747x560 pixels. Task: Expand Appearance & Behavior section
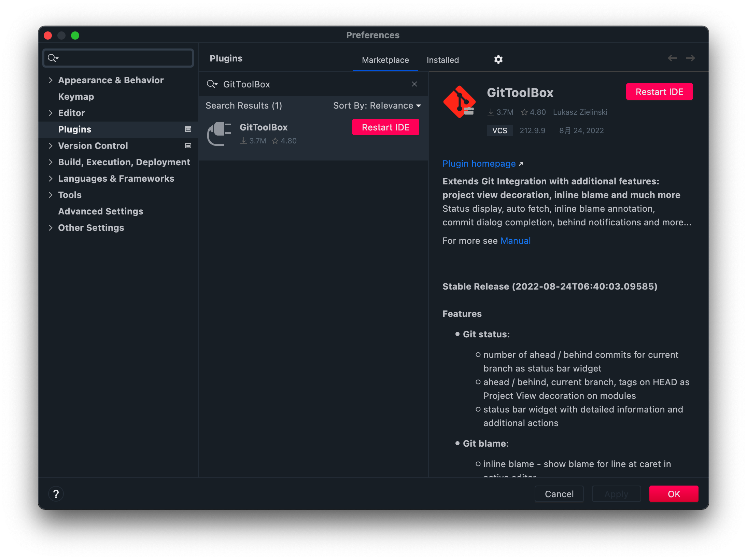[51, 80]
